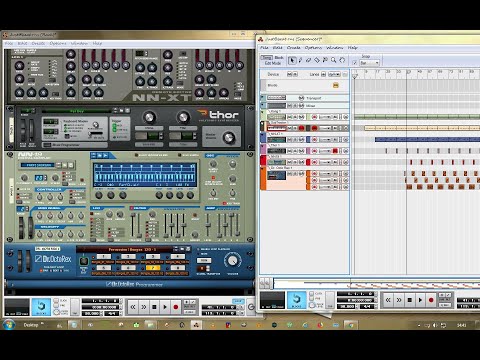Open the lane dropdown on the green track
The image size is (480, 360).
tap(326, 117)
